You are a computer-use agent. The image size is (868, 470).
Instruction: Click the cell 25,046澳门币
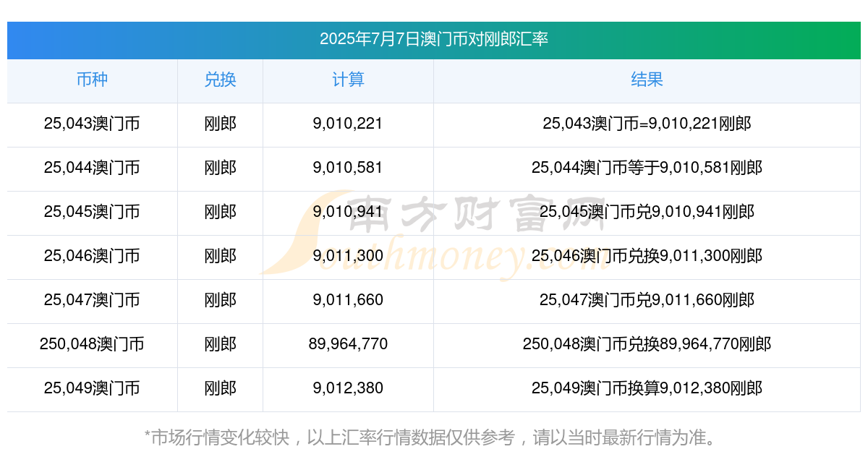(92, 256)
